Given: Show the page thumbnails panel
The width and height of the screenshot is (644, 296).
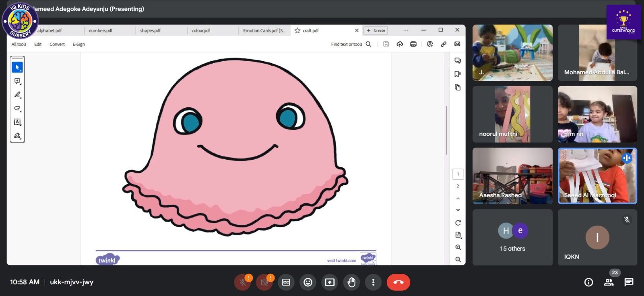Looking at the screenshot, I should pos(458,87).
